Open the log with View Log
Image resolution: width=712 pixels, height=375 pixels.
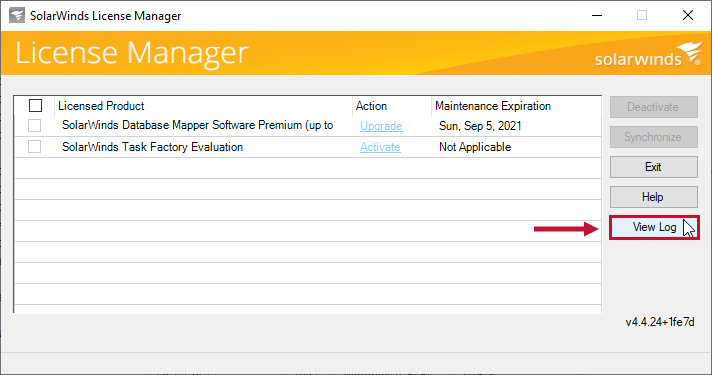654,227
